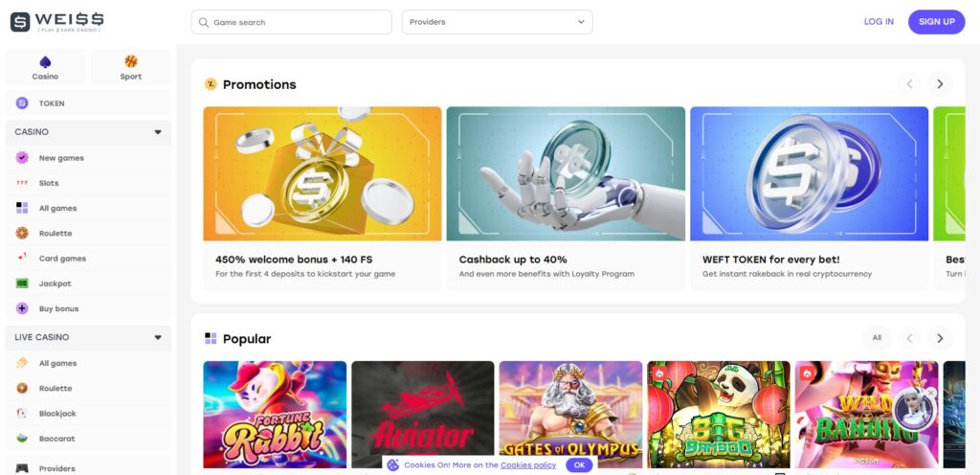Open the Providers dropdown

coord(497,22)
